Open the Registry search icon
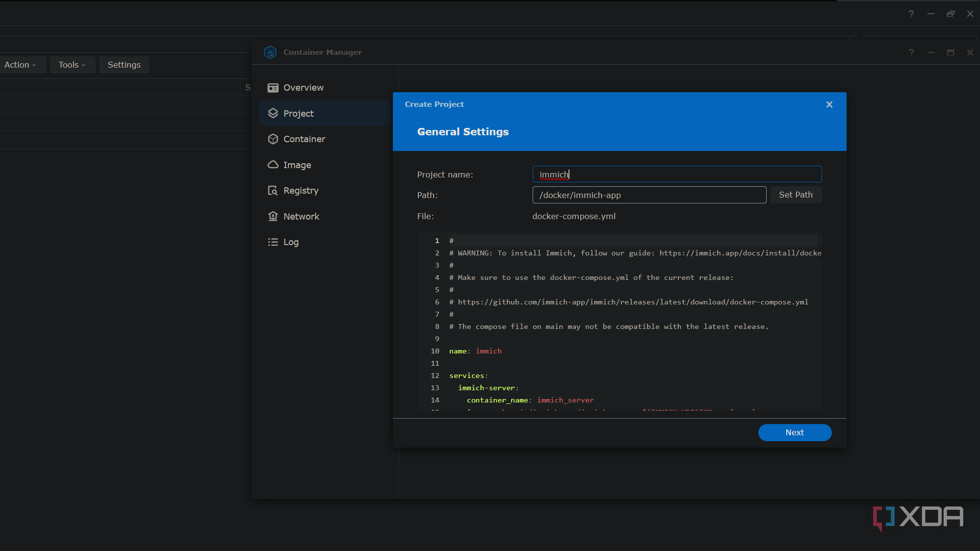 [x=273, y=191]
